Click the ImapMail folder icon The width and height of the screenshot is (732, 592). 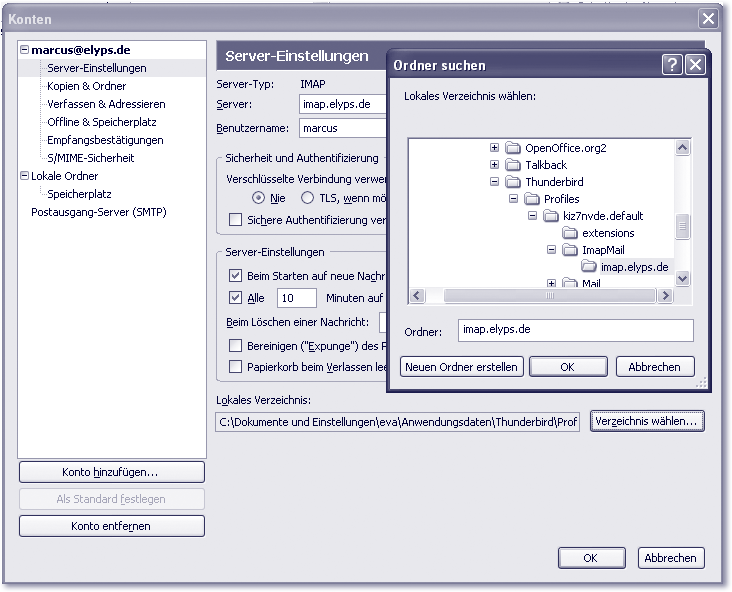coord(570,250)
